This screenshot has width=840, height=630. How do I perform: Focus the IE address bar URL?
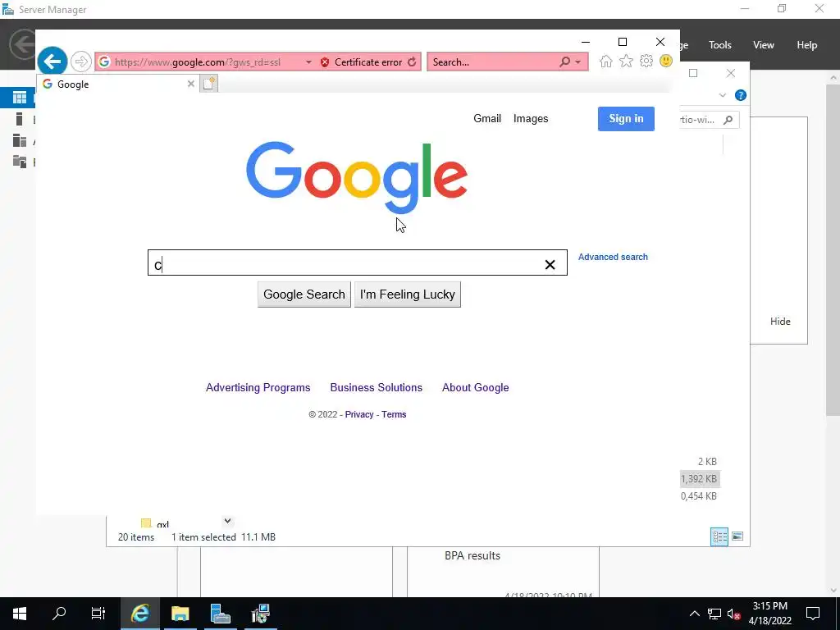click(199, 62)
